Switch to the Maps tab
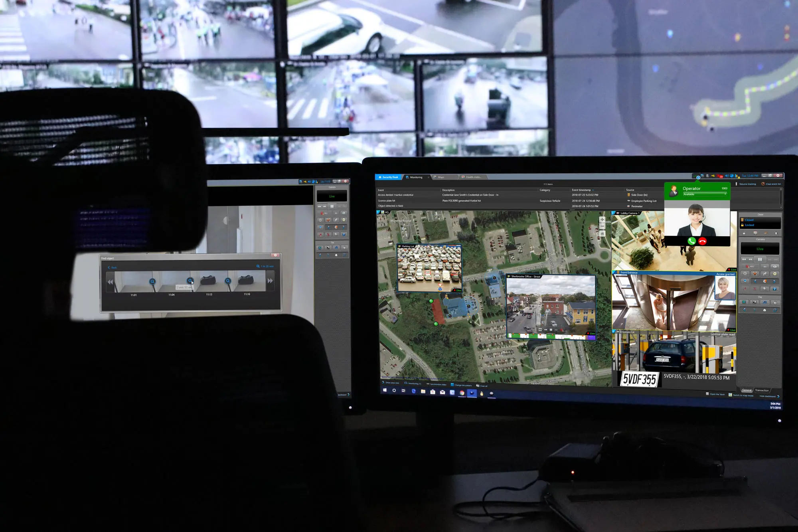Image resolution: width=798 pixels, height=532 pixels. (440, 177)
